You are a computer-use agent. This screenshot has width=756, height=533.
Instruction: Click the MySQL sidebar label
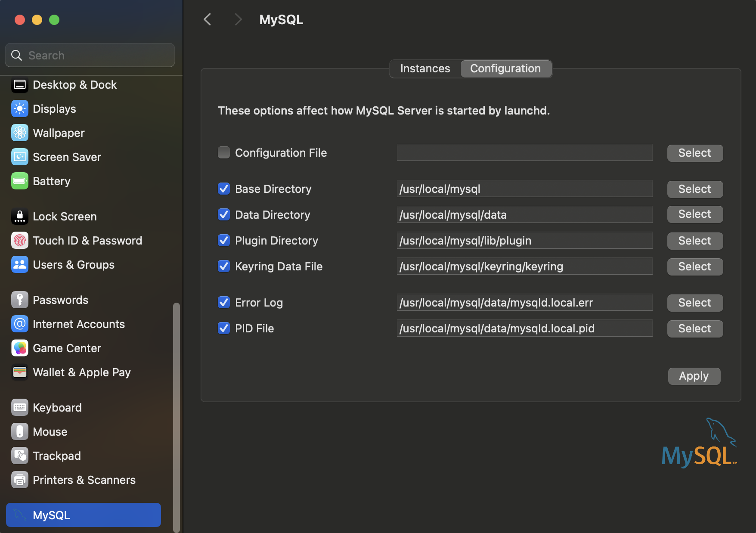(x=51, y=515)
